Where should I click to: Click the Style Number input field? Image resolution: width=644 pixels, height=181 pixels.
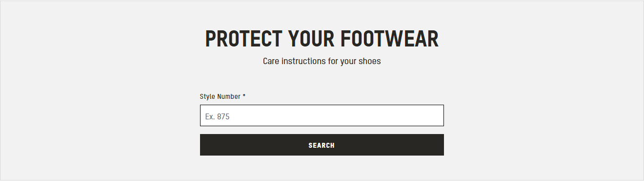click(322, 115)
